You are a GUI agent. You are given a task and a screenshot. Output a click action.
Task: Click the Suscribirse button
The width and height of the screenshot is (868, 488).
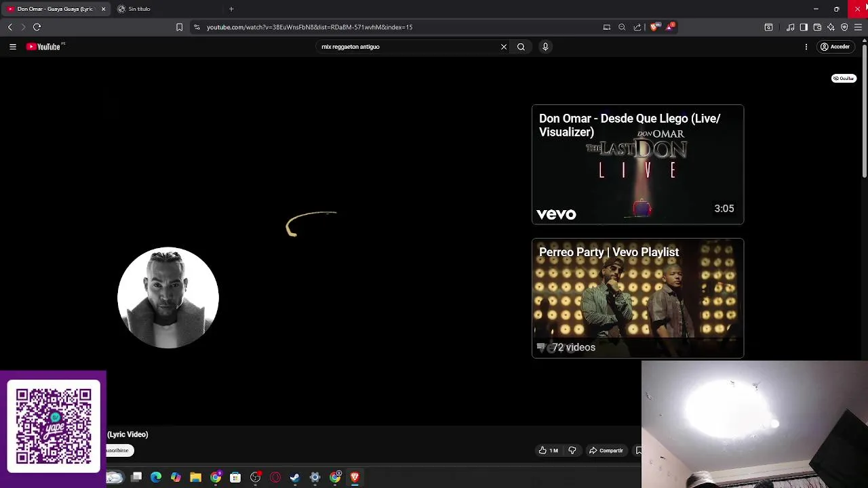(119, 450)
